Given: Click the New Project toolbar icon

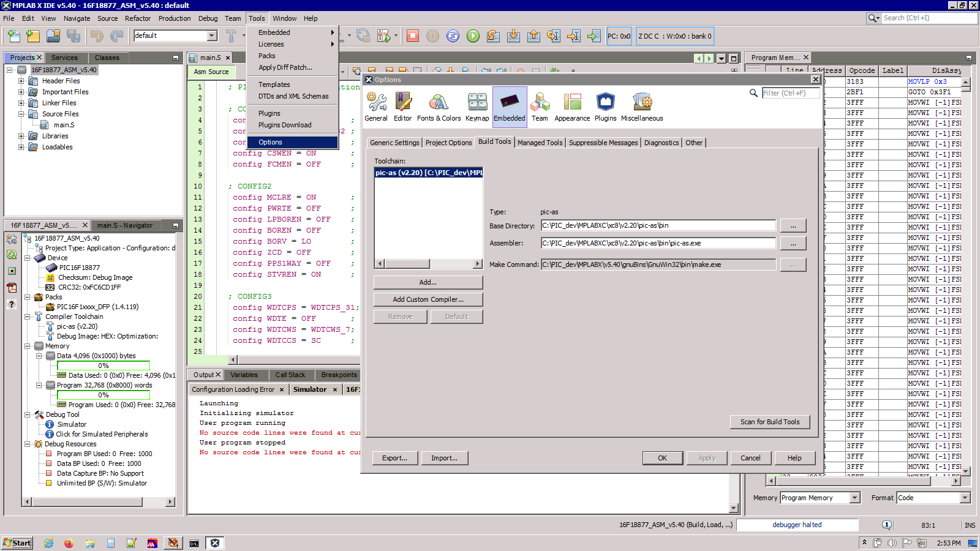Looking at the screenshot, I should (33, 36).
